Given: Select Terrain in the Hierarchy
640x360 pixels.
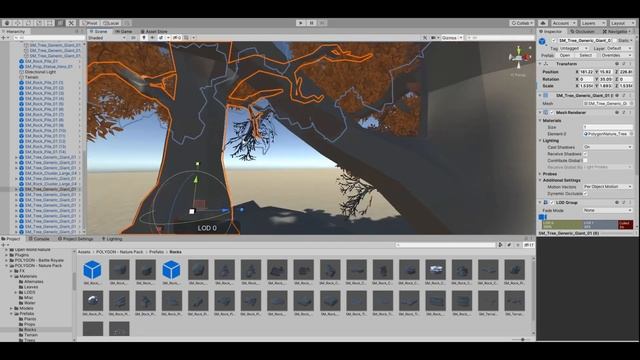Looking at the screenshot, I should click(31, 77).
